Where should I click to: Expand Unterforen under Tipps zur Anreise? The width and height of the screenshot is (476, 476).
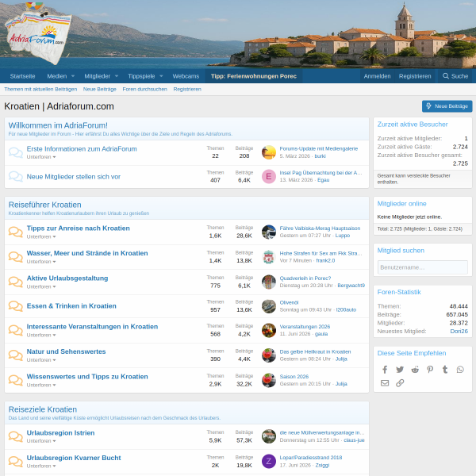[41, 236]
